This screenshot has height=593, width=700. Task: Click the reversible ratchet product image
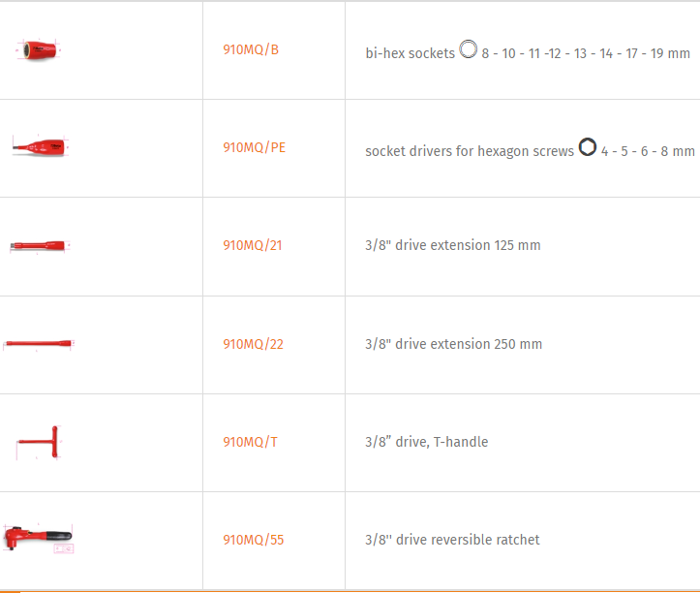tap(39, 536)
